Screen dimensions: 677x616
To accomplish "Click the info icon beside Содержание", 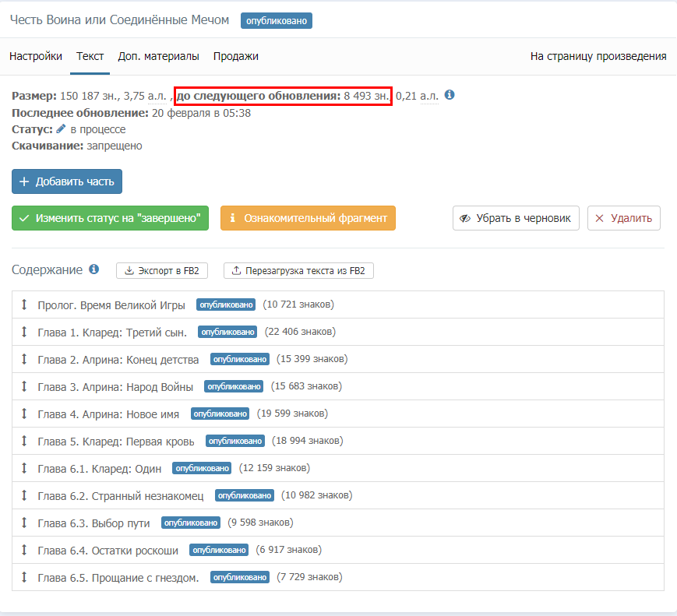I will pyautogui.click(x=93, y=269).
